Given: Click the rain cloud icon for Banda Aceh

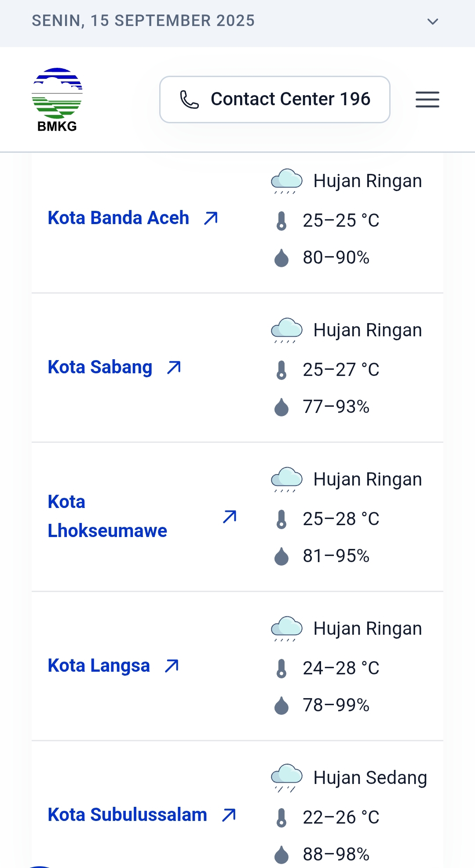Looking at the screenshot, I should [x=287, y=181].
